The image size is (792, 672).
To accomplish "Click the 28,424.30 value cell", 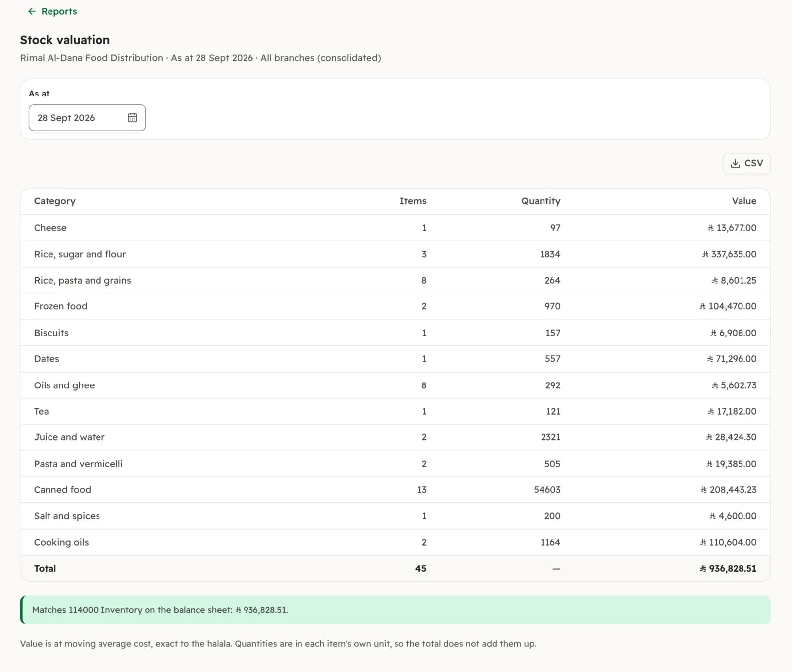I will tap(731, 437).
